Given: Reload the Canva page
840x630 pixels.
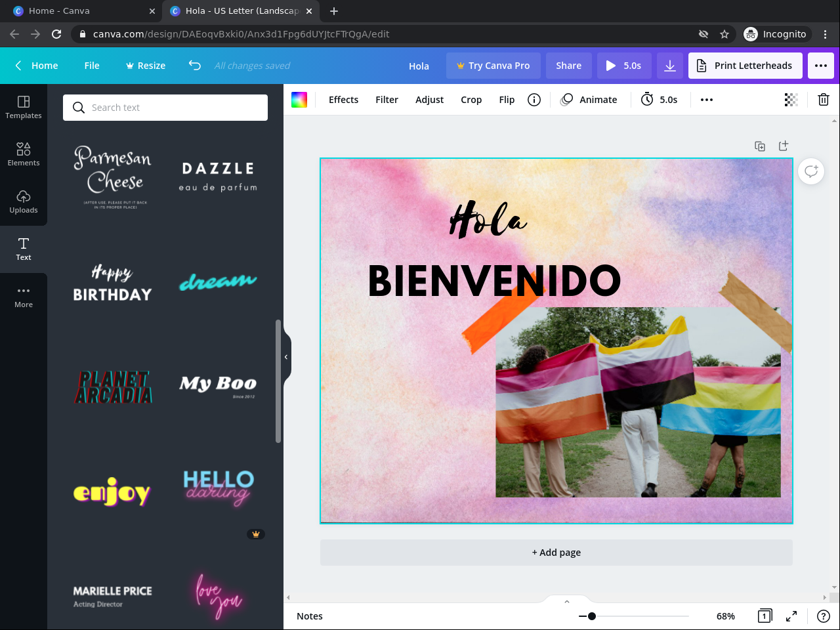Looking at the screenshot, I should pyautogui.click(x=56, y=34).
